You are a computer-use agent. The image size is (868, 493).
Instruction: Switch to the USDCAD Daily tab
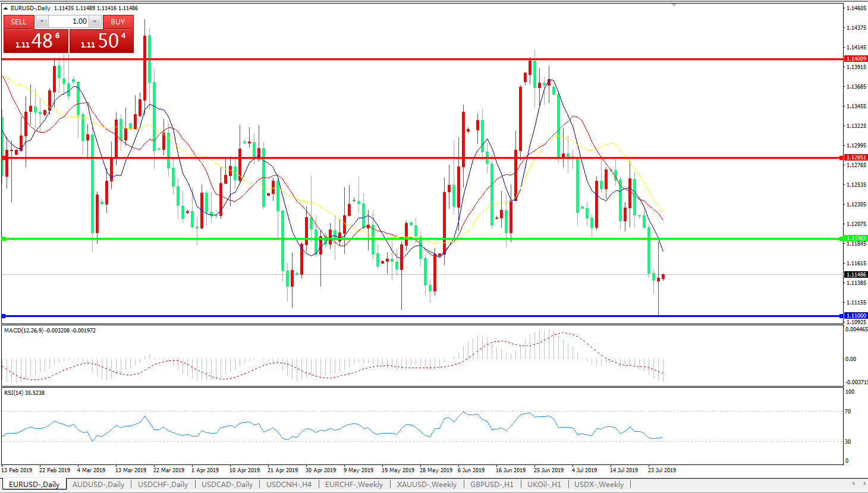pyautogui.click(x=227, y=485)
